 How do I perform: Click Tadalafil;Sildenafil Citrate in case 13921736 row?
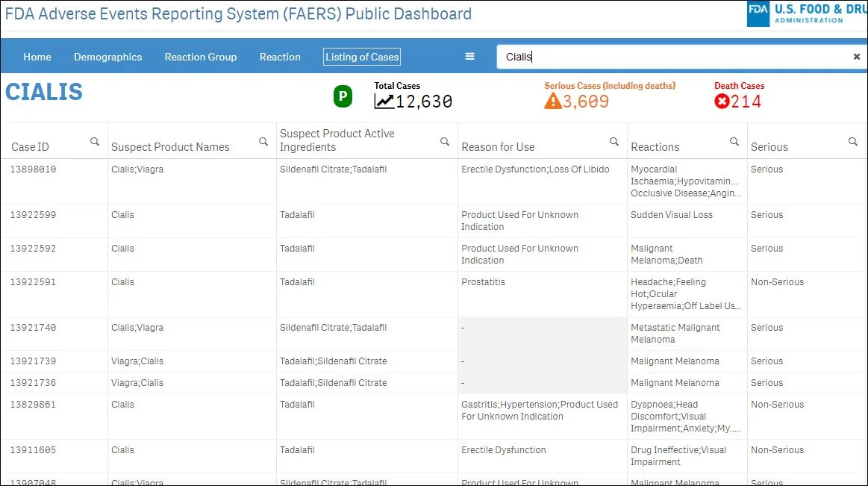(x=334, y=383)
